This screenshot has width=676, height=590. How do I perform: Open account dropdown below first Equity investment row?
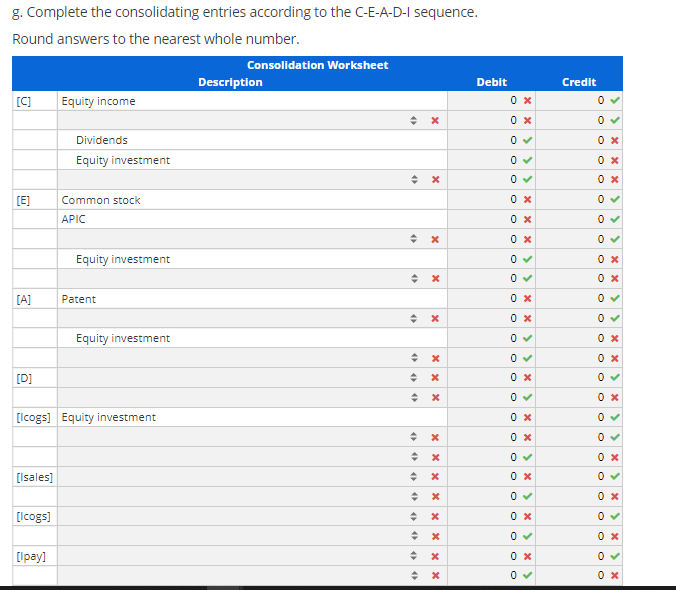click(252, 179)
